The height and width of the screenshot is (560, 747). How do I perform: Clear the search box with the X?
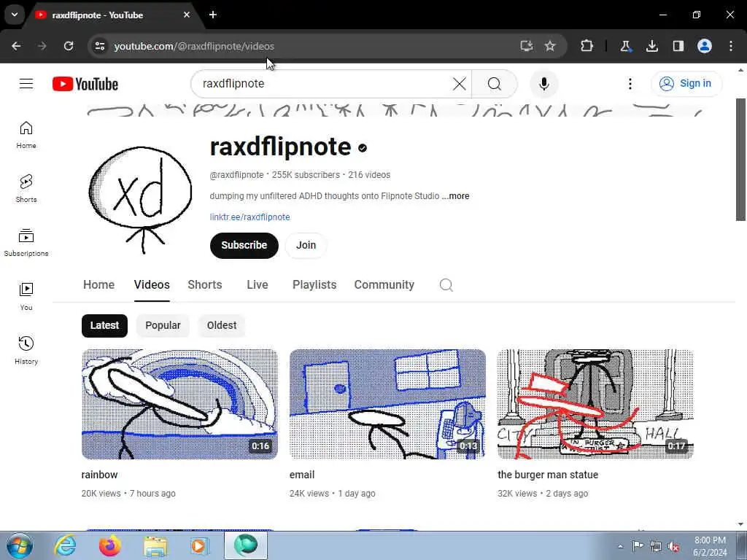(x=460, y=84)
